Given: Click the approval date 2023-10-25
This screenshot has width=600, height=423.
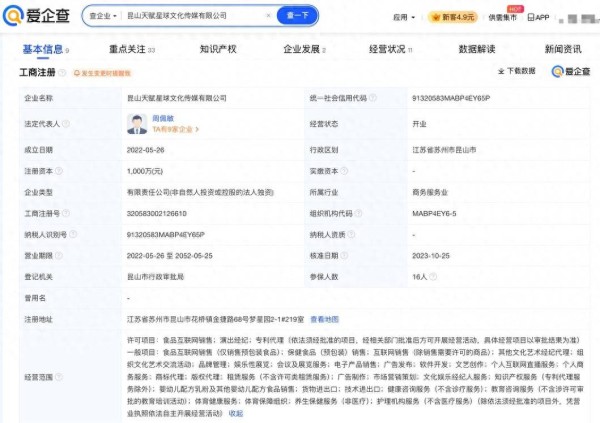Looking at the screenshot, I should tap(430, 255).
